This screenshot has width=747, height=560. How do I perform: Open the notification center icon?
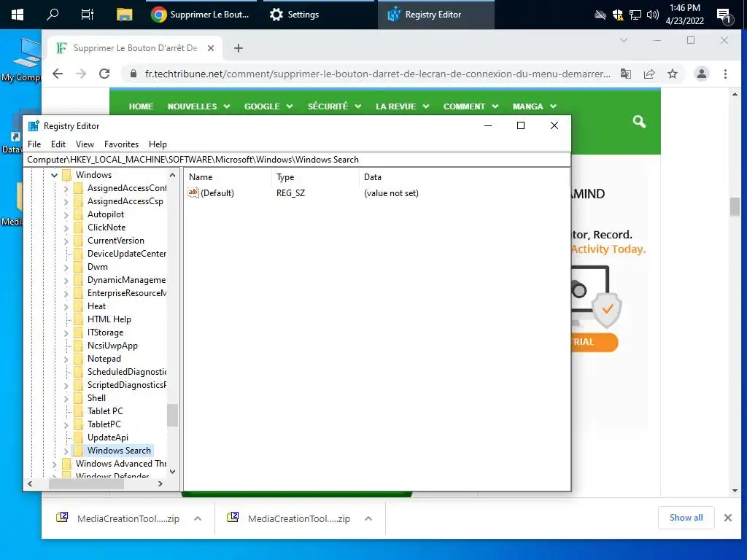point(724,15)
